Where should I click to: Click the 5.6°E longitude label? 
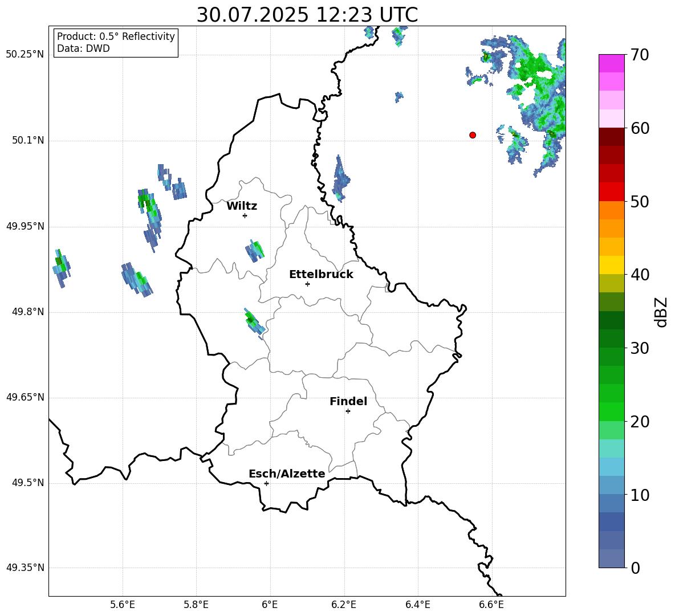(123, 605)
